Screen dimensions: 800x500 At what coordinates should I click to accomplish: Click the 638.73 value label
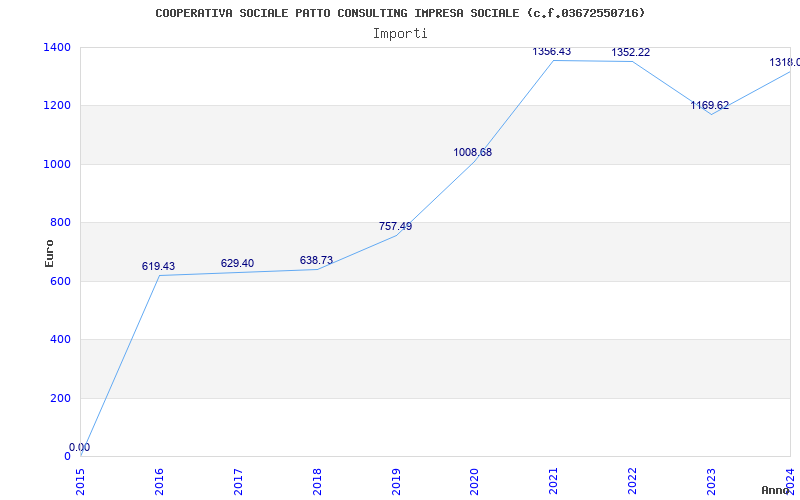[x=316, y=261]
